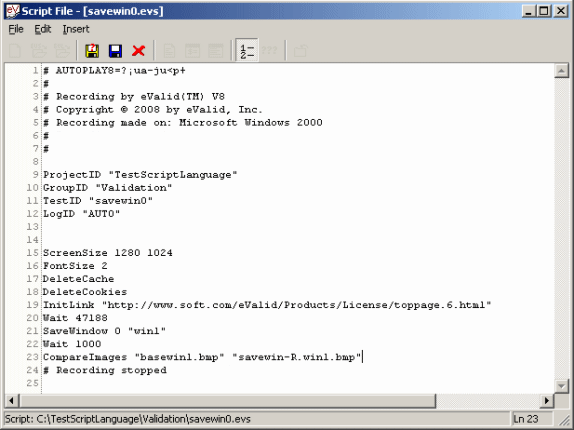574x430 pixels.
Task: Click the disabled first open folder icon
Action: coord(39,51)
